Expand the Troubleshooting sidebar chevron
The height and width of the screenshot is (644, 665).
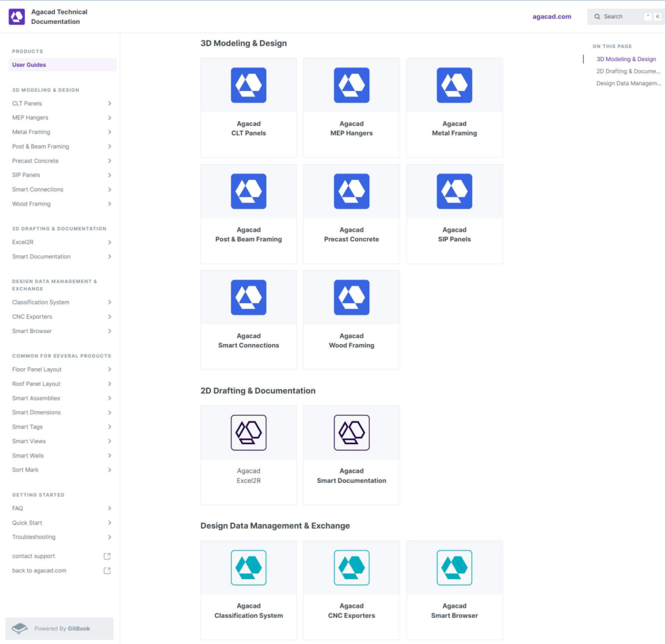(109, 537)
